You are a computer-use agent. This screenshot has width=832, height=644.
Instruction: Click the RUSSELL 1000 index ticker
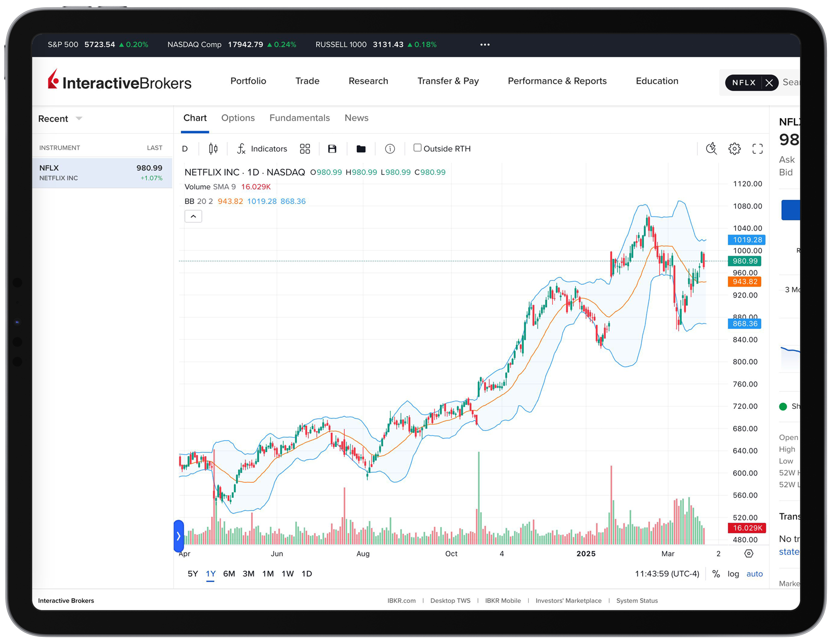coord(376,45)
